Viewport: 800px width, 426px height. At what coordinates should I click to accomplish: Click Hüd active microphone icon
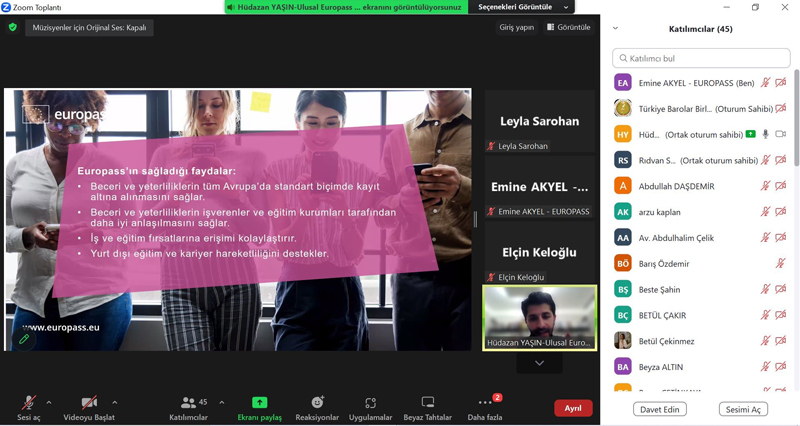click(x=765, y=134)
